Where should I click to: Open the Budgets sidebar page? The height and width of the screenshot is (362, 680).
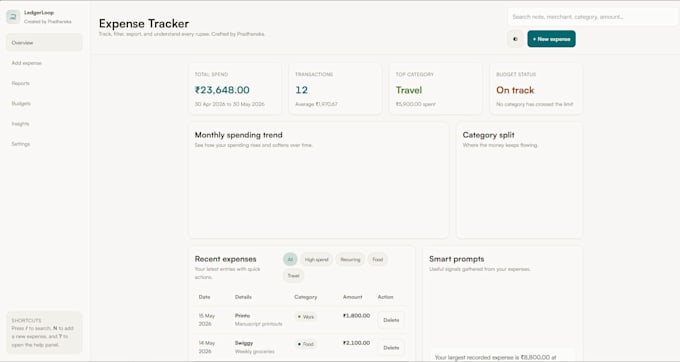tap(44, 103)
